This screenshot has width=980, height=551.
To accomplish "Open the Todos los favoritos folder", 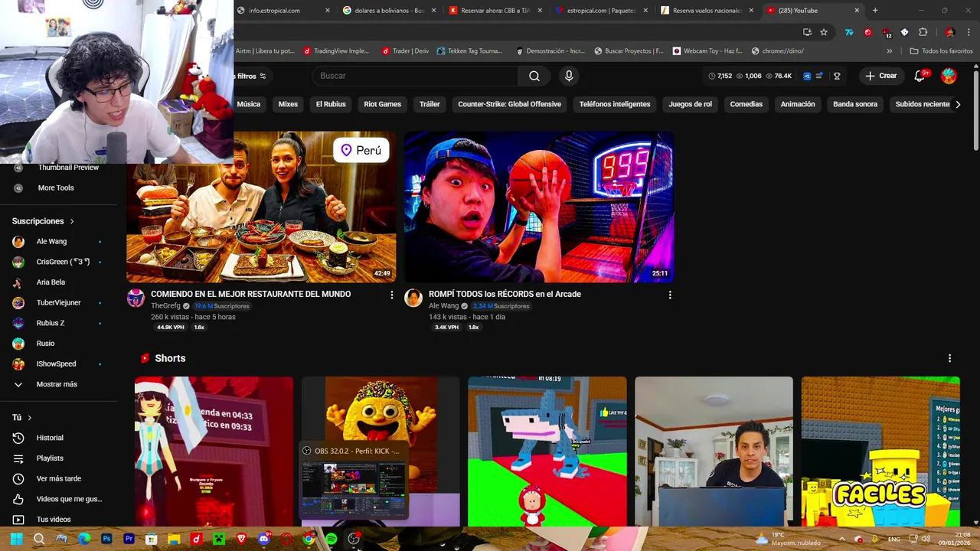I will [941, 51].
